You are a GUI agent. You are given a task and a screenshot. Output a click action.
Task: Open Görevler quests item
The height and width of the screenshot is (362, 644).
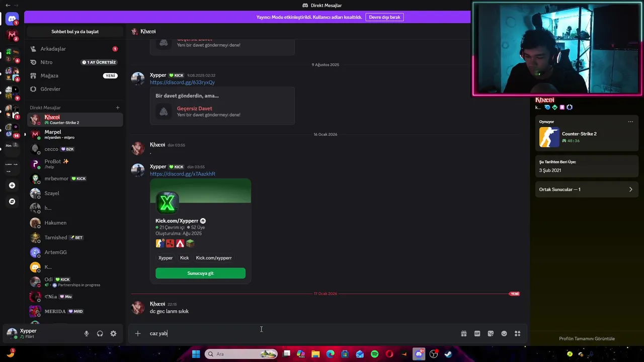click(x=75, y=89)
